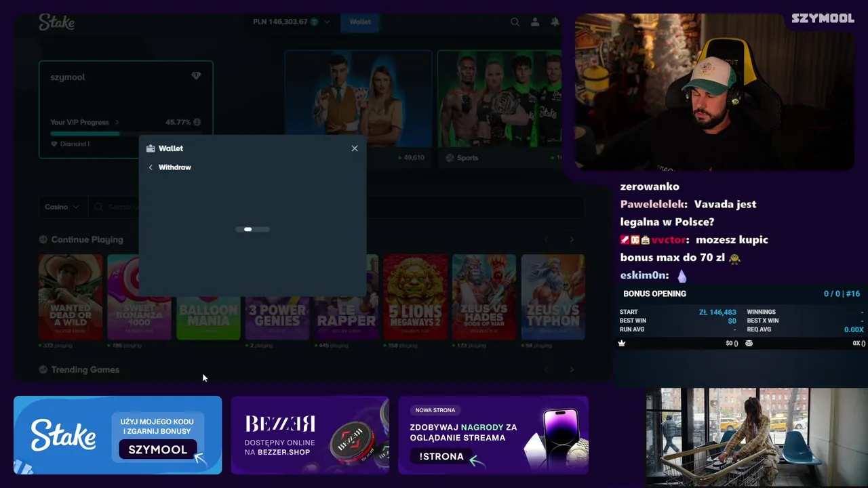The height and width of the screenshot is (488, 868).
Task: Click the diamond VIP icon on szymool card
Action: pyautogui.click(x=196, y=76)
